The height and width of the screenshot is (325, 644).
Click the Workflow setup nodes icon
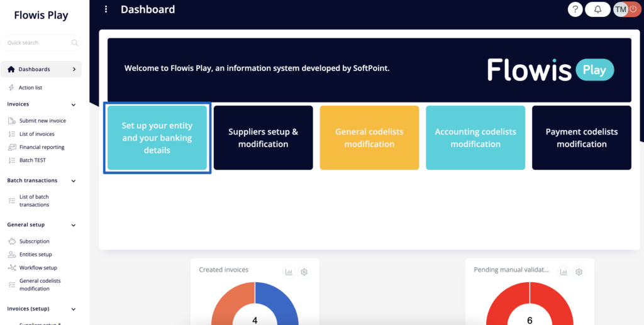[12, 268]
